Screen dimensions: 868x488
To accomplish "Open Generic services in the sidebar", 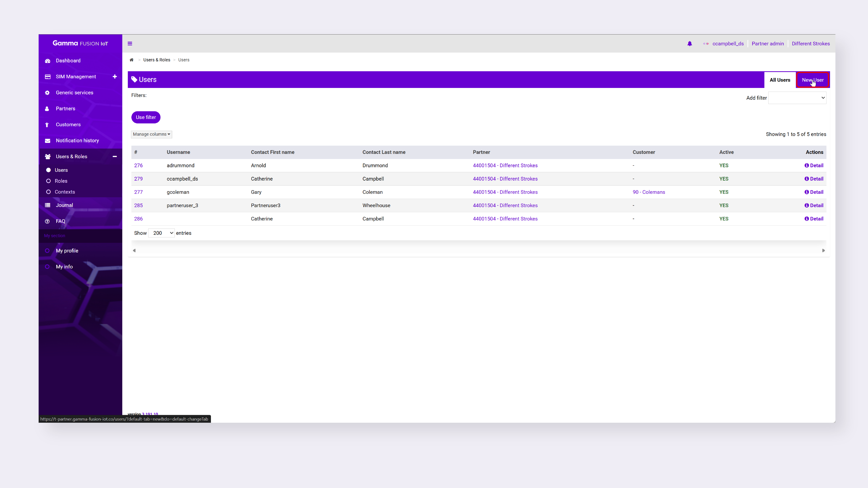I will (x=74, y=93).
